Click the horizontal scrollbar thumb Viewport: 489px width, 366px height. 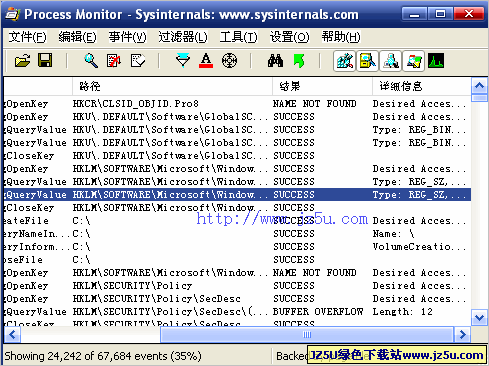point(307,334)
